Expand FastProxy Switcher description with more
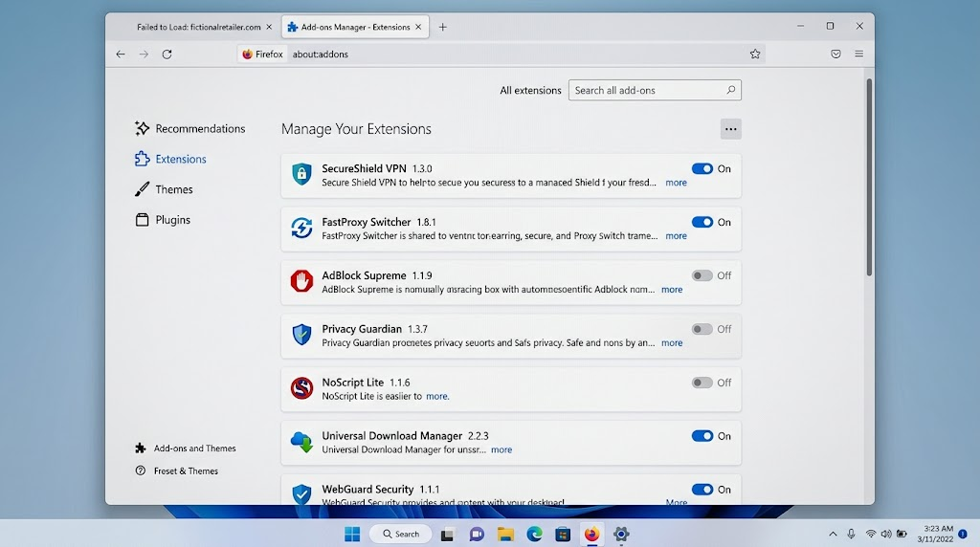 click(x=676, y=236)
